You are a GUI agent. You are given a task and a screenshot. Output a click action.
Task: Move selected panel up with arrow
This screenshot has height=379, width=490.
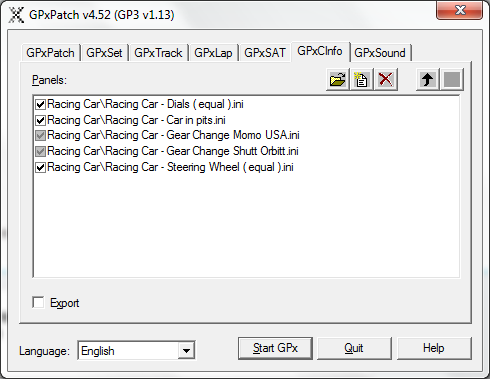tap(428, 80)
